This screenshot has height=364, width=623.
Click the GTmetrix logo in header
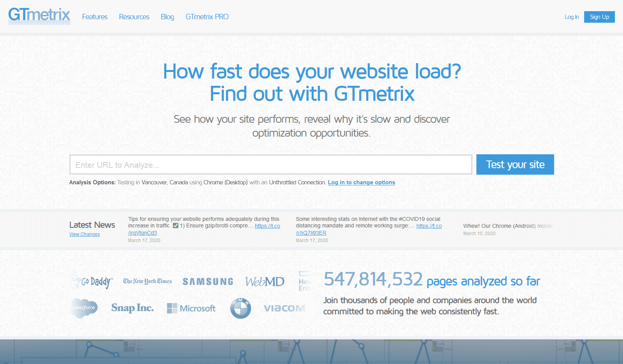[x=39, y=16]
